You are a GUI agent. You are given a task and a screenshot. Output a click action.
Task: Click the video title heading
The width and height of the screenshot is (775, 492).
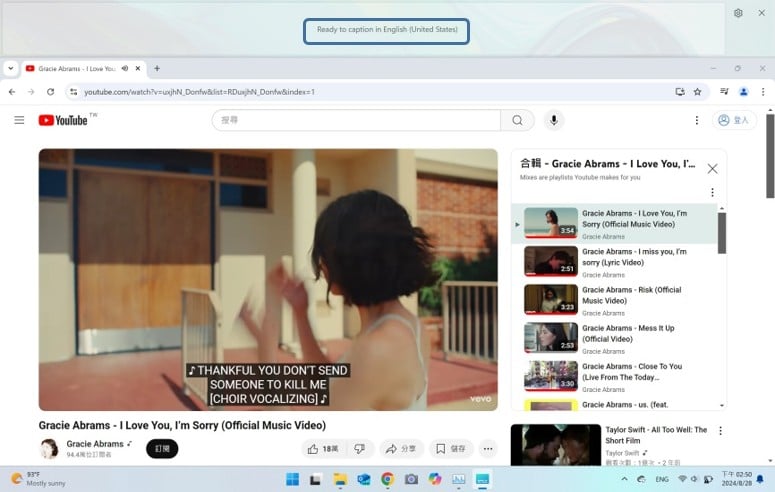point(182,425)
